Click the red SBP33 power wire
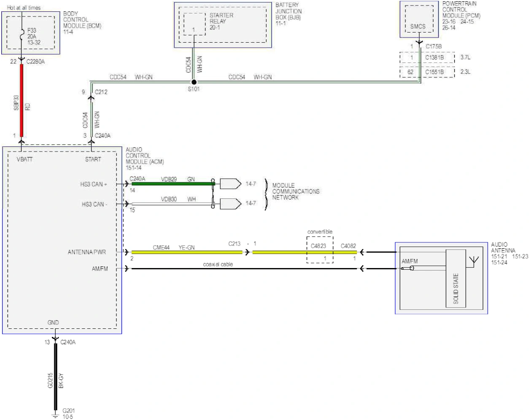 tap(22, 101)
